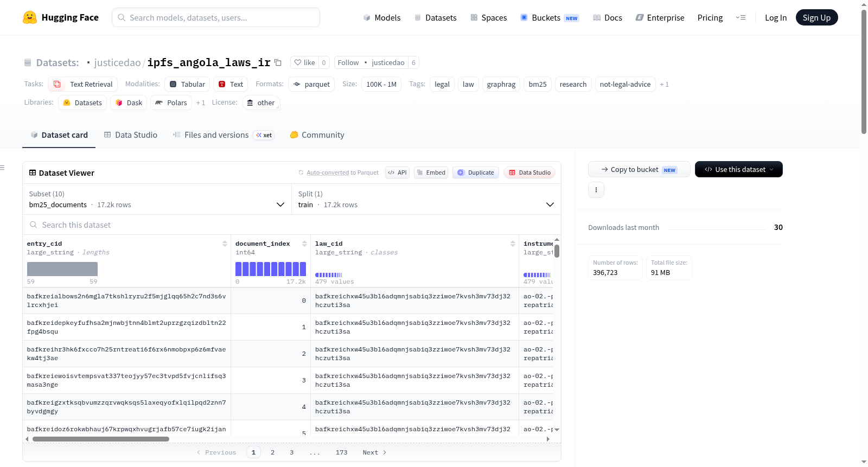This screenshot has height=467, width=868.
Task: Select the parquet format tag
Action: [x=311, y=84]
